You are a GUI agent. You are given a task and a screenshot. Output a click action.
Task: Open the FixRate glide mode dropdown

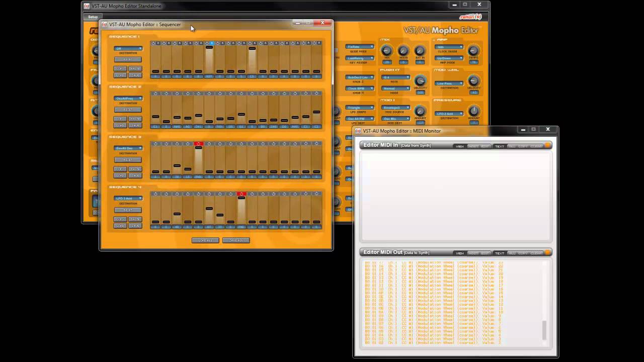point(360,47)
